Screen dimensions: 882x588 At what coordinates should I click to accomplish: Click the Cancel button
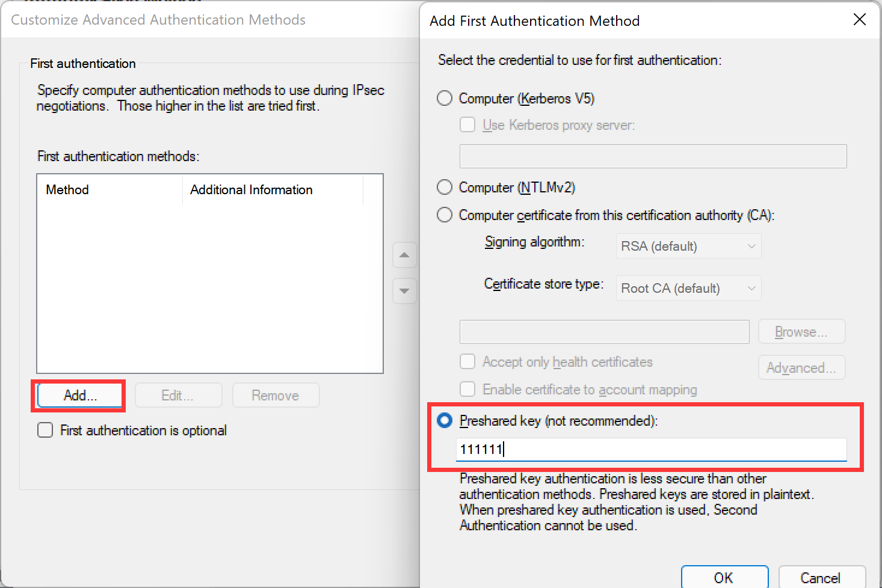click(x=821, y=577)
